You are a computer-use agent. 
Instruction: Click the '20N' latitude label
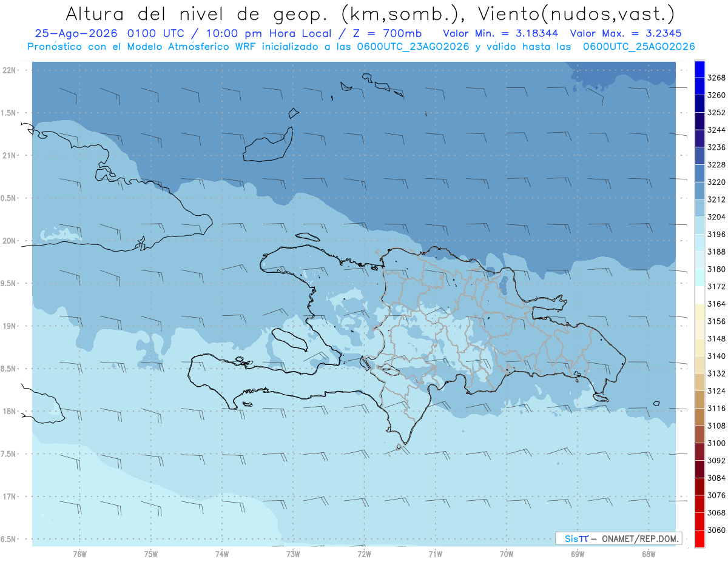[10, 241]
